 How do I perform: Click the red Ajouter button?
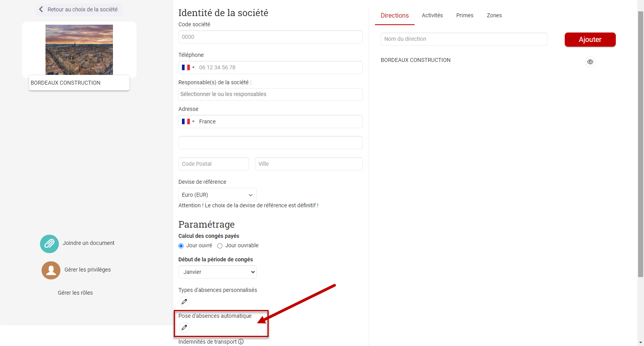(590, 40)
